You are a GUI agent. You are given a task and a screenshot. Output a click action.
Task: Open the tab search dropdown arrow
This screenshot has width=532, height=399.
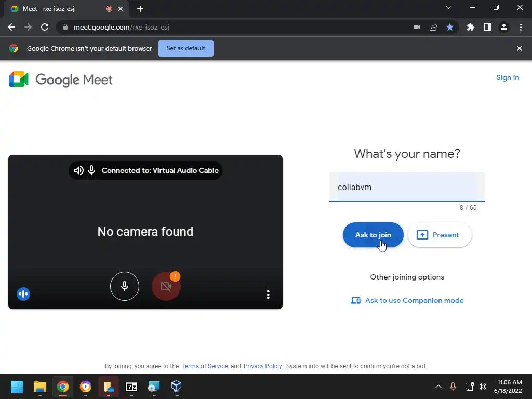[x=448, y=7]
